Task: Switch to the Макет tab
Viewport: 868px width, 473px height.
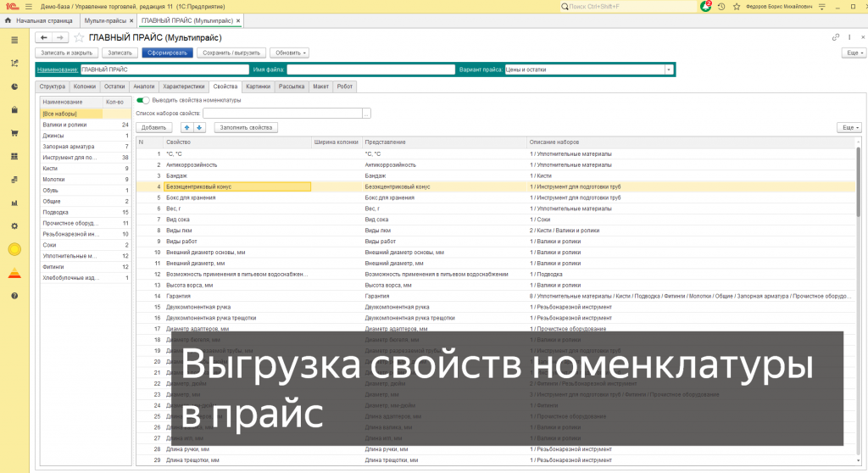Action: tap(320, 86)
